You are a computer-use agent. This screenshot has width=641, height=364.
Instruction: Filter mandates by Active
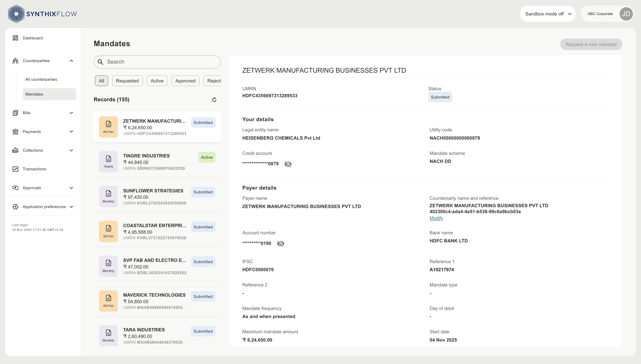[157, 81]
